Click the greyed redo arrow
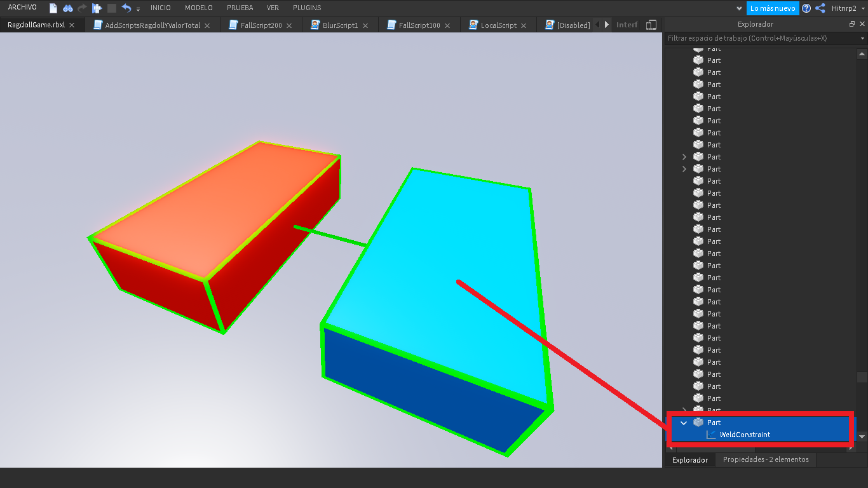868x488 pixels. pos(82,8)
